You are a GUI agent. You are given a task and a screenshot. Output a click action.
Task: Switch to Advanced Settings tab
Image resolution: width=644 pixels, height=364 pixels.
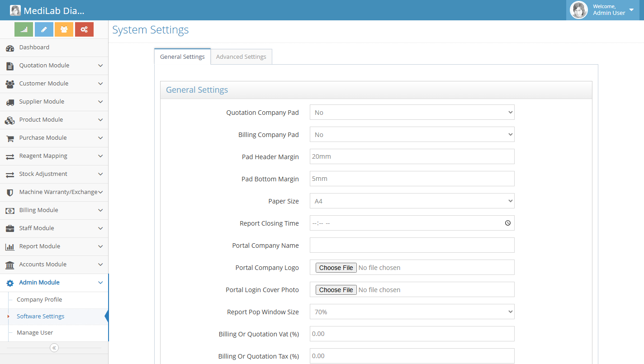point(241,57)
